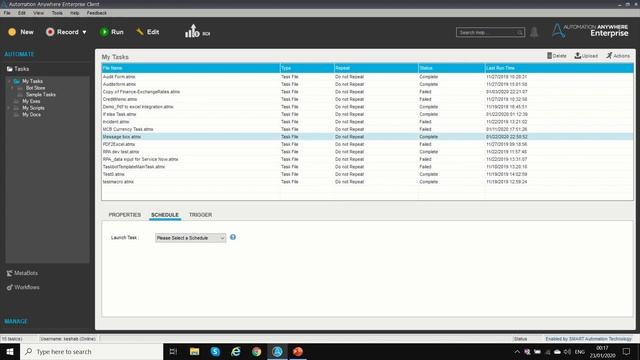Click the Windows taskbar search box
This screenshot has width=640, height=360.
pos(91,351)
